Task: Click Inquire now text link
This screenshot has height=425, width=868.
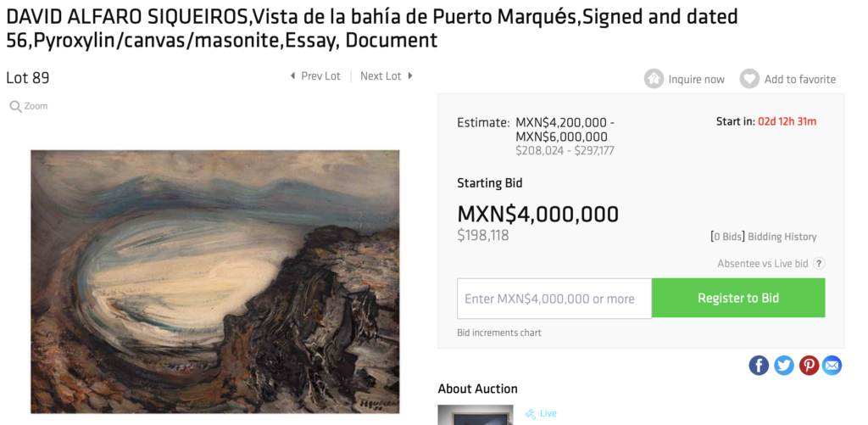Action: click(696, 79)
